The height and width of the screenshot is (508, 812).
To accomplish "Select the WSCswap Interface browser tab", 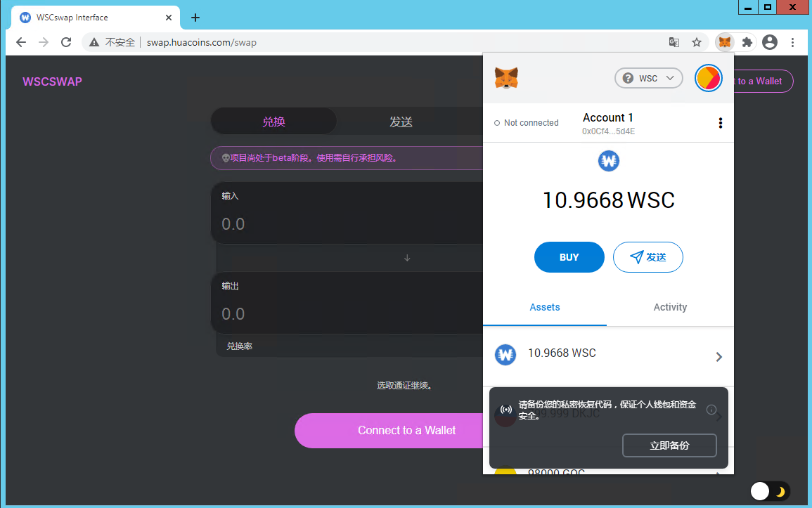I will [96, 18].
